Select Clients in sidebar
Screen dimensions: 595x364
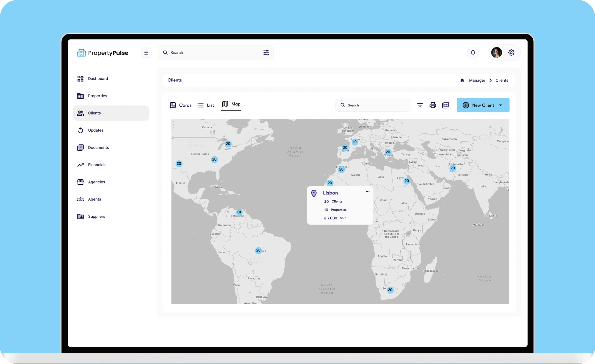coord(111,113)
